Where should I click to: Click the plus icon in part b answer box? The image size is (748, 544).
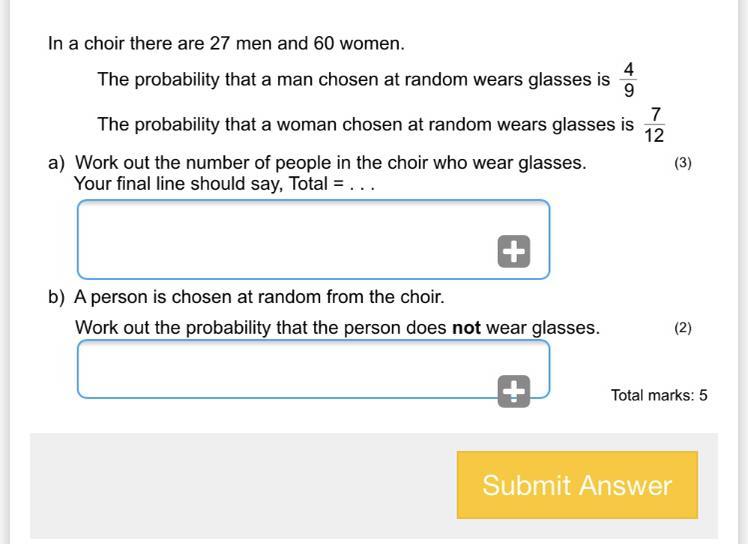point(514,391)
